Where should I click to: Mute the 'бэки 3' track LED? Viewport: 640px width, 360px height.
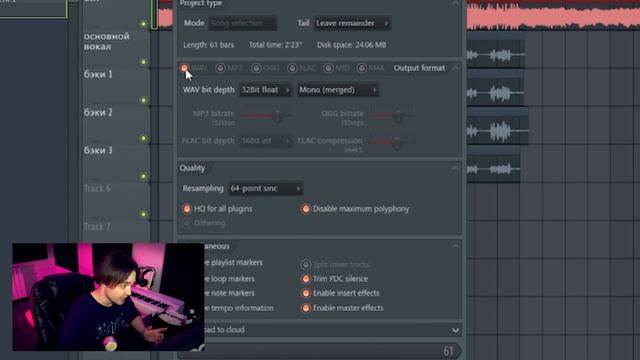click(143, 176)
